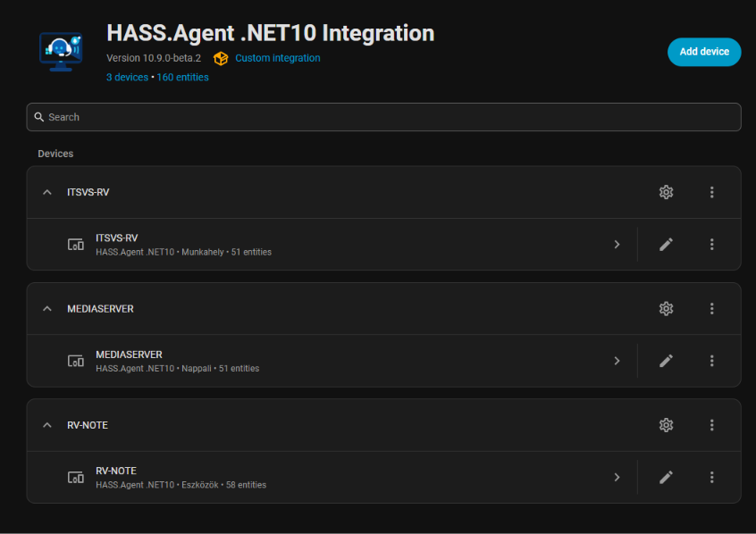Edit the MEDIASERVER device with pencil icon

click(666, 361)
